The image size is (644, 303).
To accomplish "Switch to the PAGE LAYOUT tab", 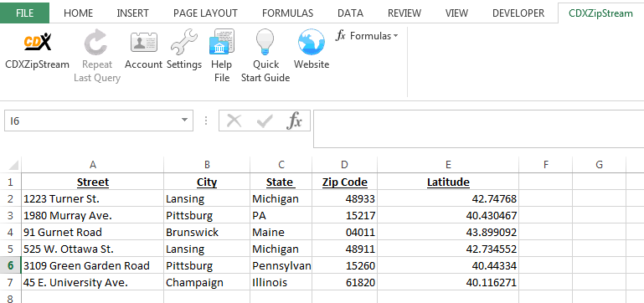I will [x=205, y=13].
